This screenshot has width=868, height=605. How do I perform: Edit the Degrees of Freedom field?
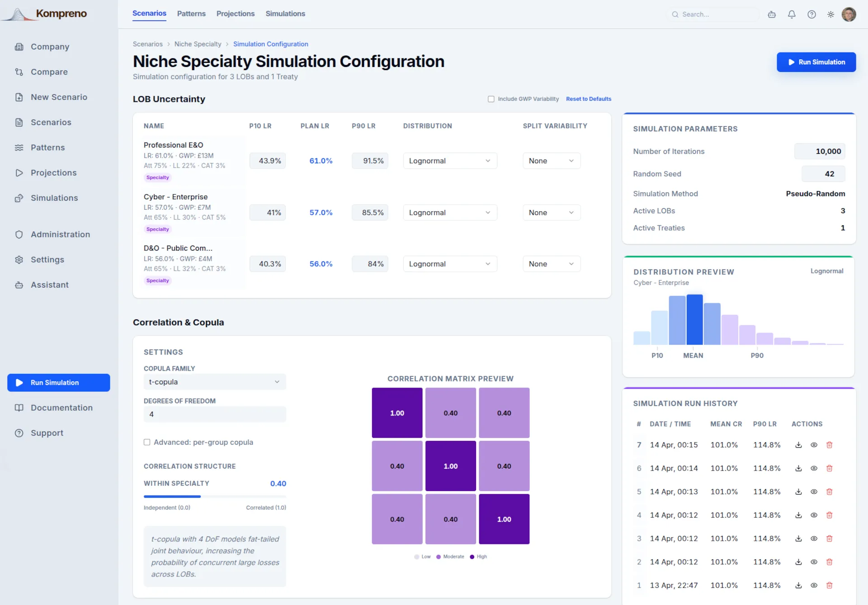[215, 414]
